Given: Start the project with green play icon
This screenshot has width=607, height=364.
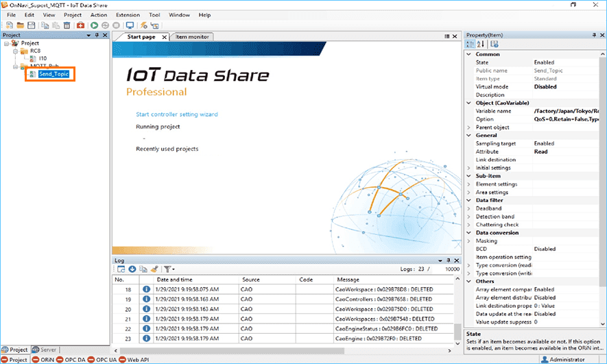Looking at the screenshot, I should click(94, 25).
